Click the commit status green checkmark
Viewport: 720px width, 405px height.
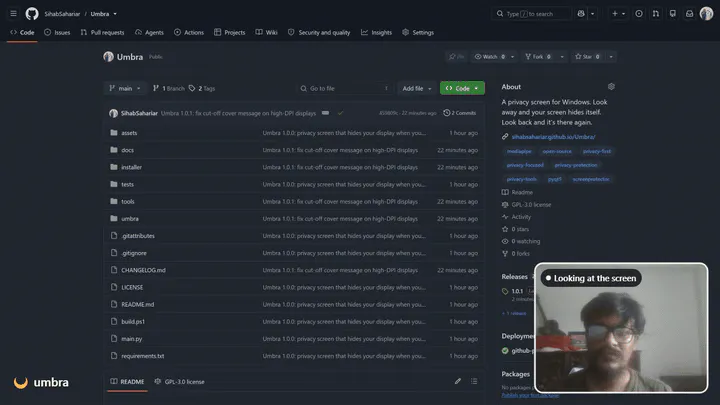(340, 113)
